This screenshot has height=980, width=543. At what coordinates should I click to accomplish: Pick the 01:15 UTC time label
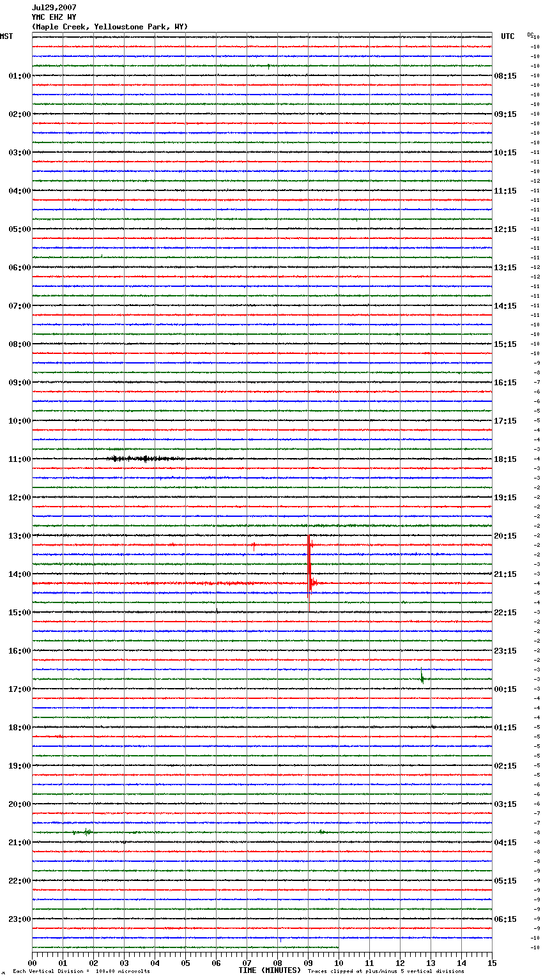click(505, 728)
